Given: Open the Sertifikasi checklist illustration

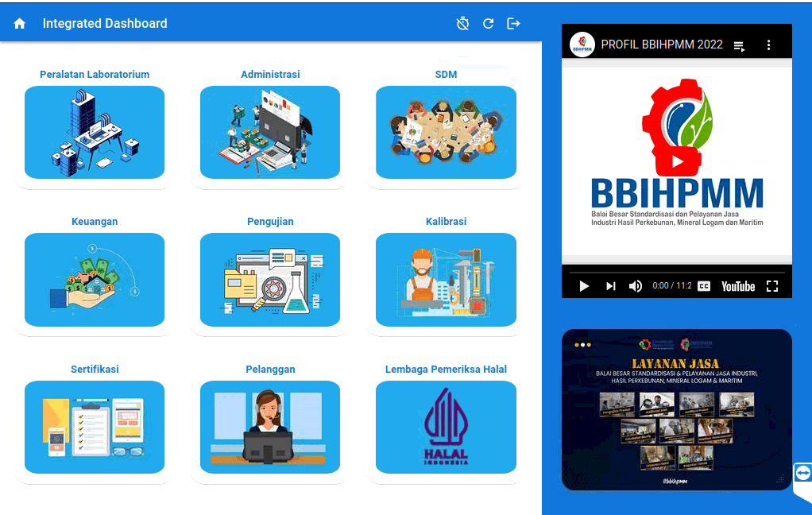Looking at the screenshot, I should click(x=95, y=427).
